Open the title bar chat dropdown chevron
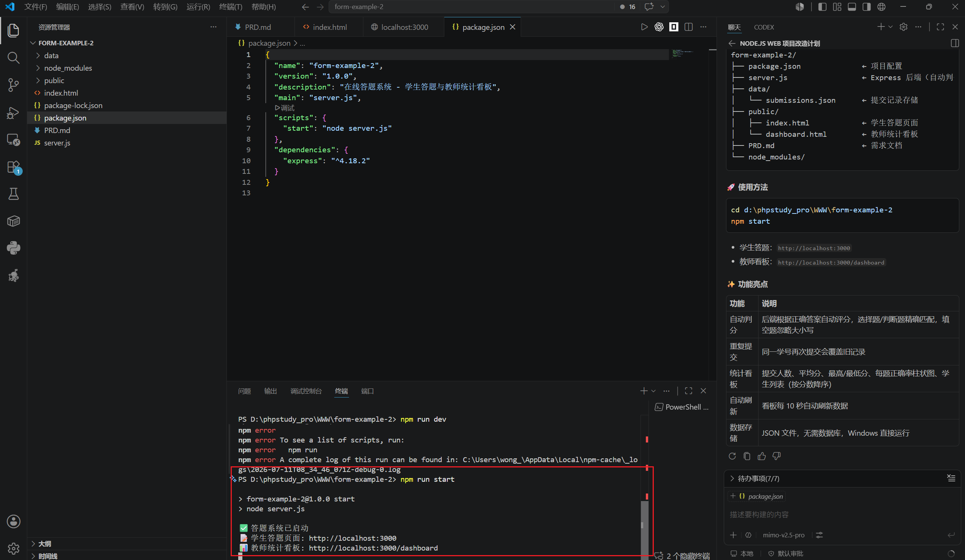The image size is (965, 560). pos(662,7)
